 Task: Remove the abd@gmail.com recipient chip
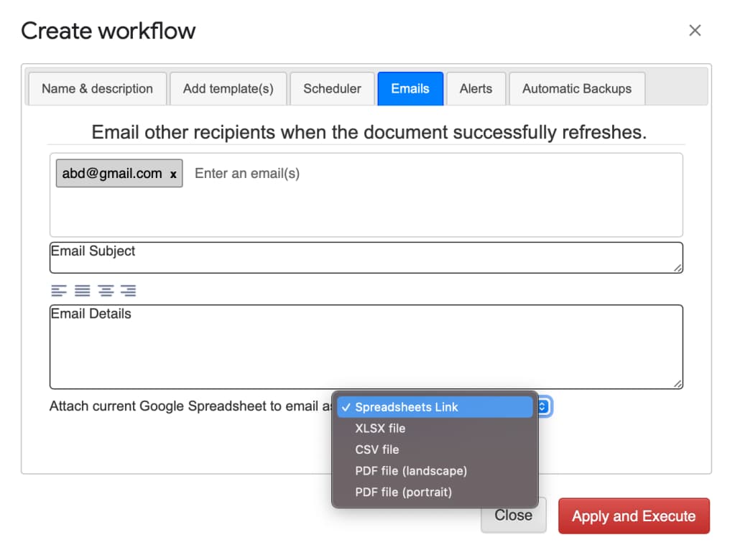tap(173, 174)
